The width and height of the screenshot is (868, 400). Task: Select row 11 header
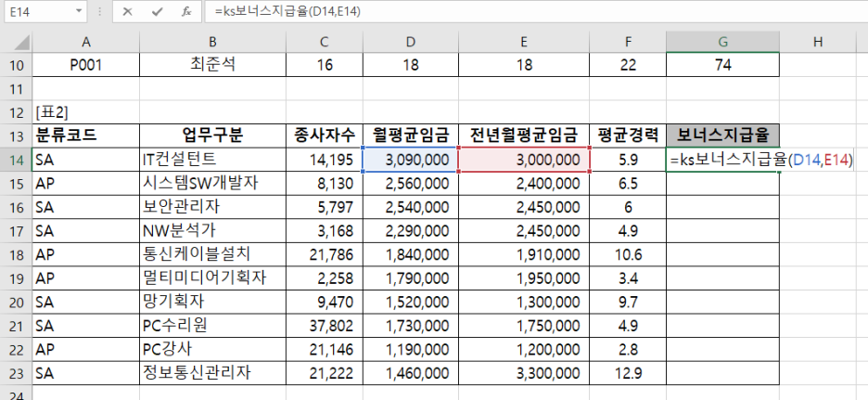(16, 89)
